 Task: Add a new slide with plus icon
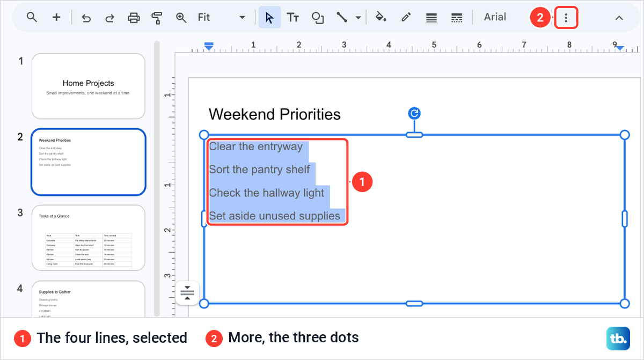click(56, 17)
